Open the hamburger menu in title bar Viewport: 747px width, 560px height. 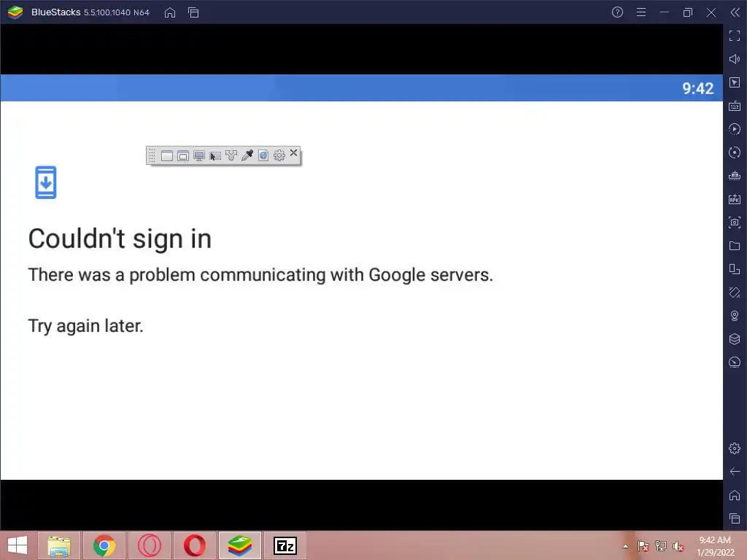[641, 12]
